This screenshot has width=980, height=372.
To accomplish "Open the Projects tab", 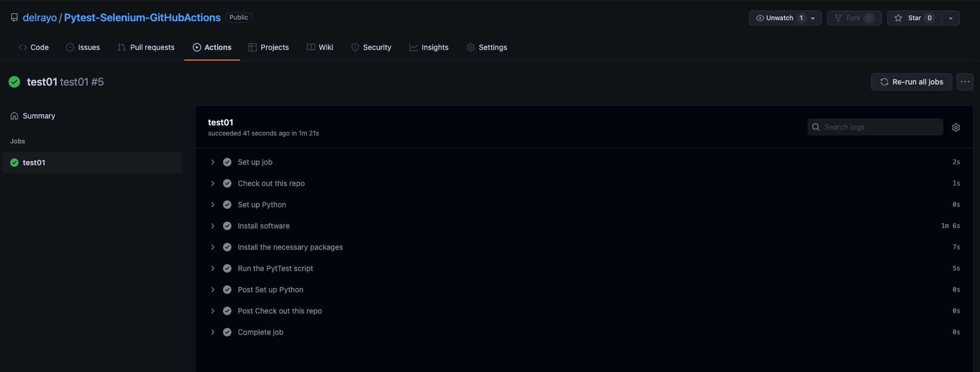I will coord(269,47).
